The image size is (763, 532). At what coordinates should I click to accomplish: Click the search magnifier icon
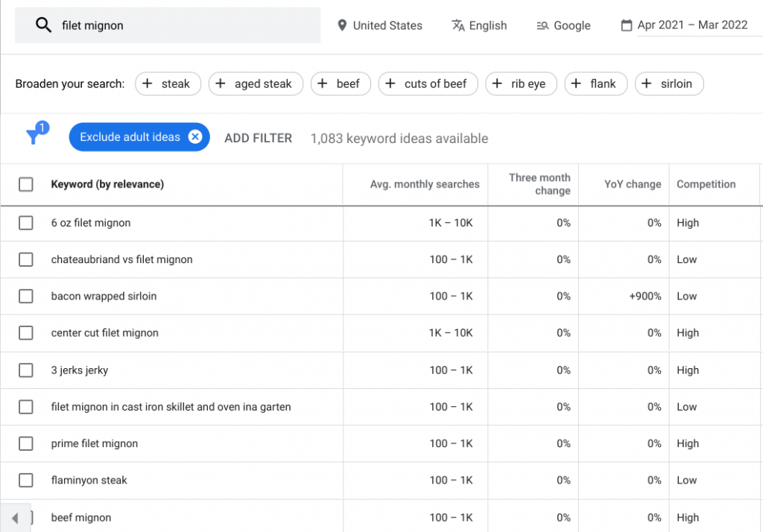(x=43, y=25)
